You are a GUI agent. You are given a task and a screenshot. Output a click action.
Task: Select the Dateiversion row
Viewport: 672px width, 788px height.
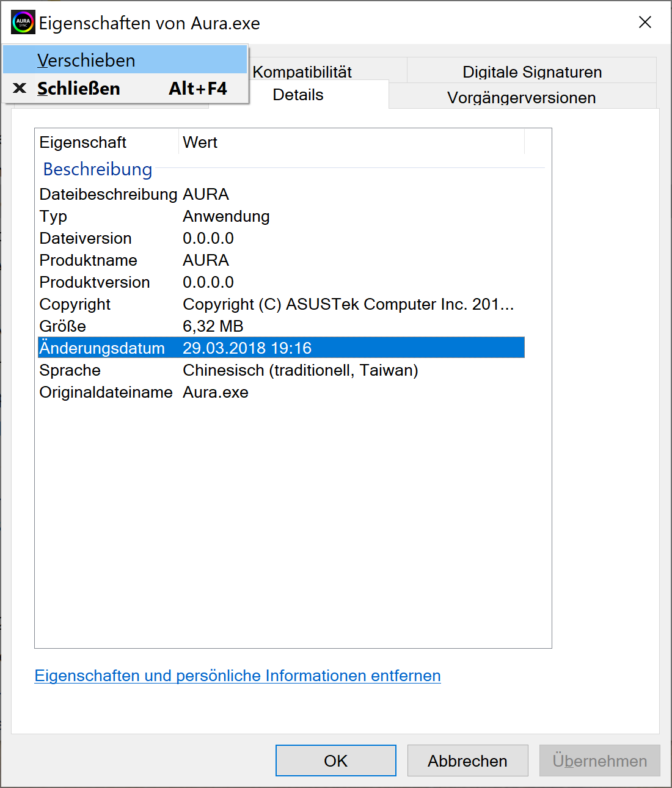(x=281, y=238)
